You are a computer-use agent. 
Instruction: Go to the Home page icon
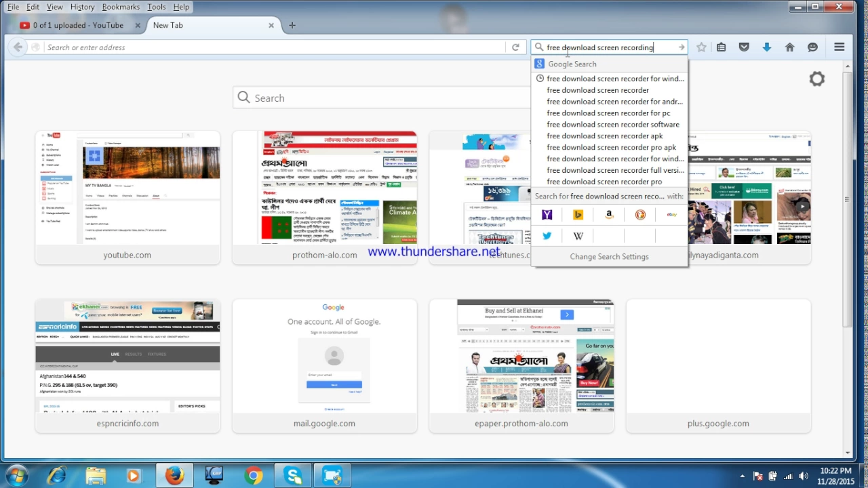(x=789, y=47)
